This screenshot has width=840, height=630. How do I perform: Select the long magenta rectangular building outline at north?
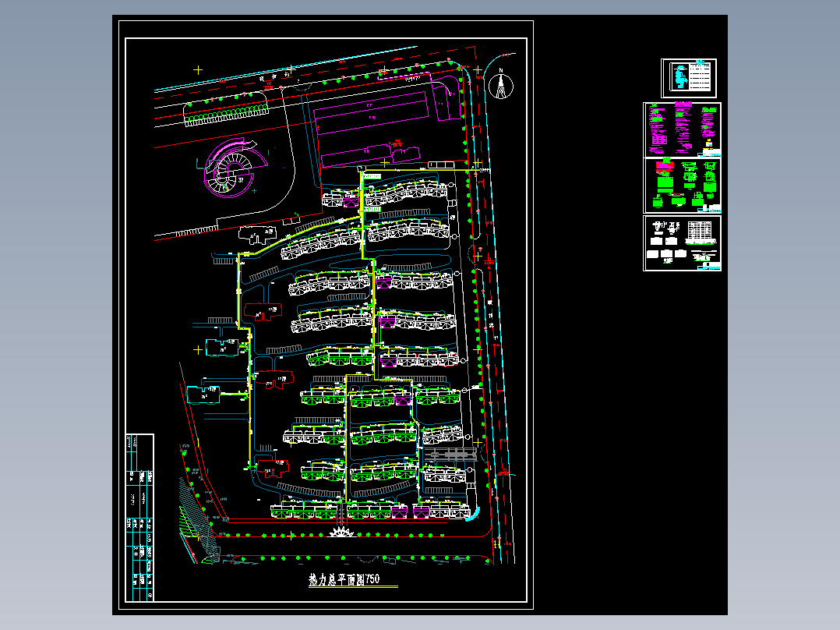click(371, 113)
